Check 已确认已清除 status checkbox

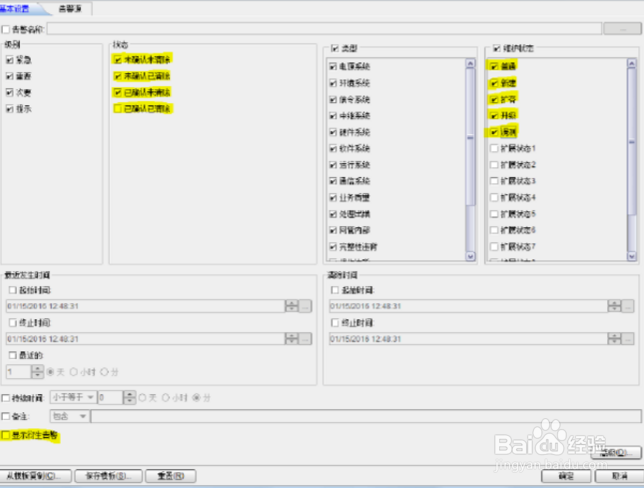point(118,108)
